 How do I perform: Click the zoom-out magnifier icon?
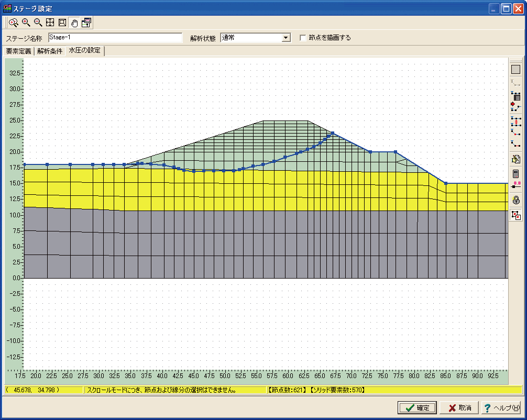point(38,23)
